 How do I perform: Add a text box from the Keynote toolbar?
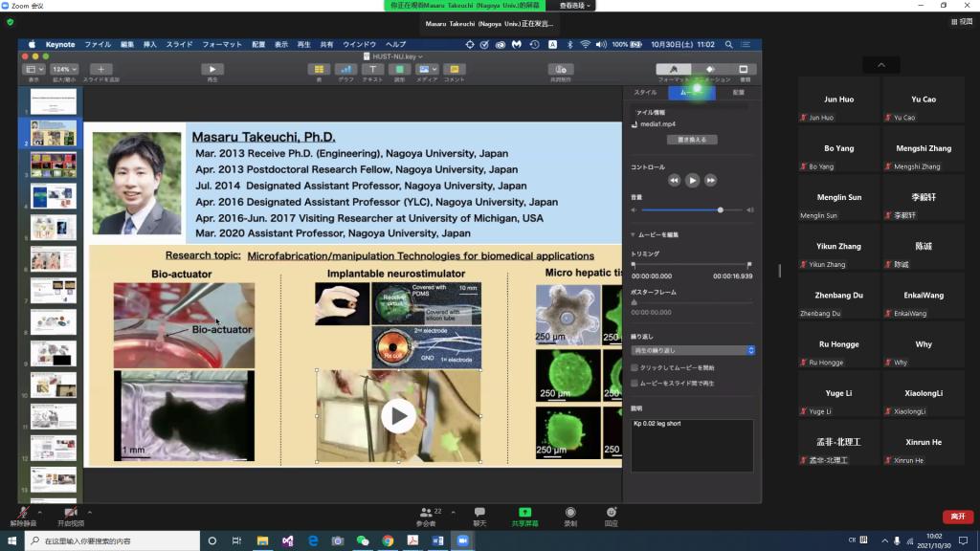click(372, 70)
